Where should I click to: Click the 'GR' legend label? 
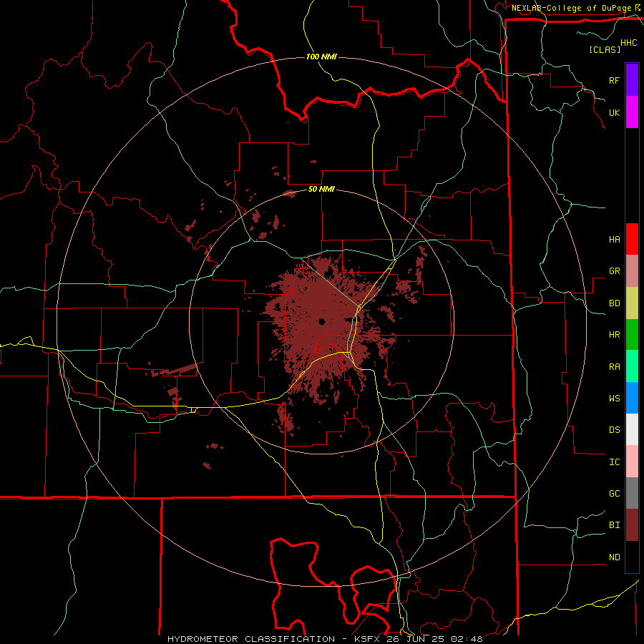(614, 271)
